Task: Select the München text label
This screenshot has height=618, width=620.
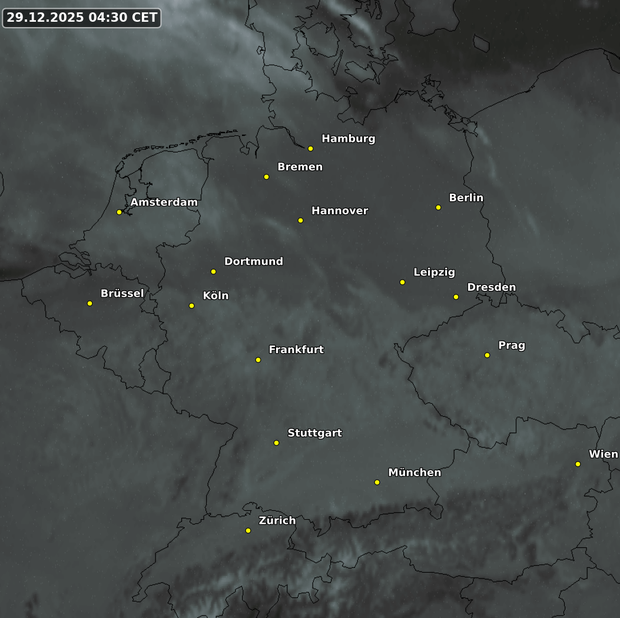Action: [x=414, y=472]
